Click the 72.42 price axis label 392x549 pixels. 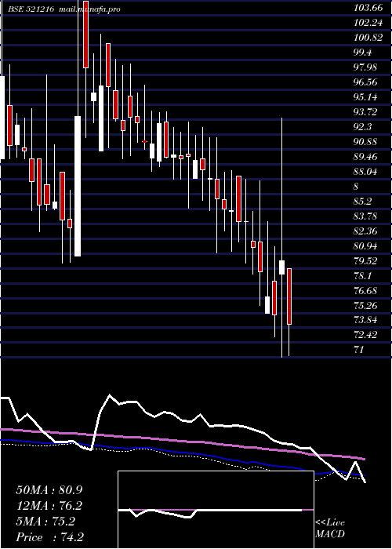[366, 335]
